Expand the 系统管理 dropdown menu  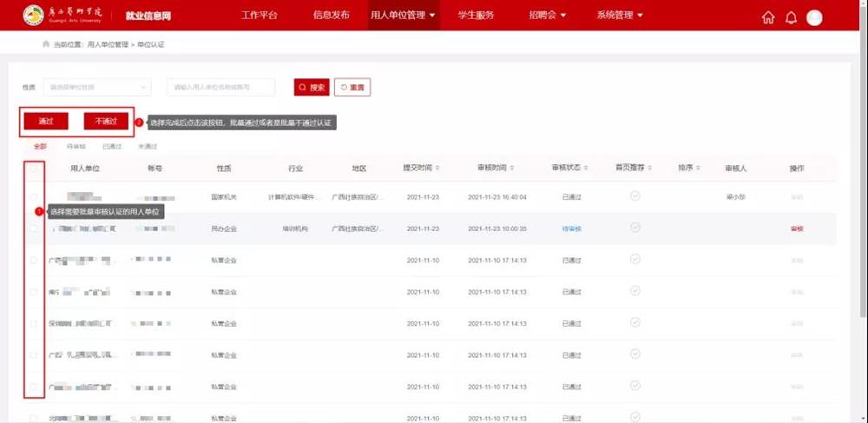(620, 16)
